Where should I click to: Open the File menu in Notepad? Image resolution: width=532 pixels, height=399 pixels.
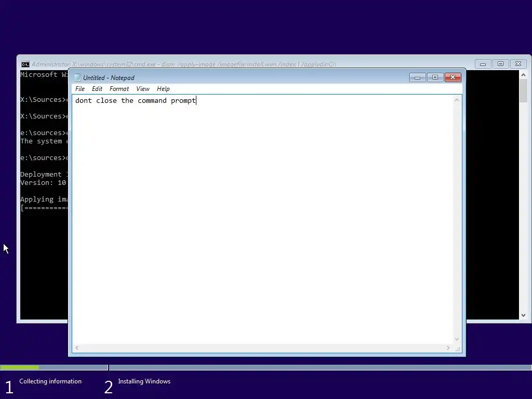(80, 89)
